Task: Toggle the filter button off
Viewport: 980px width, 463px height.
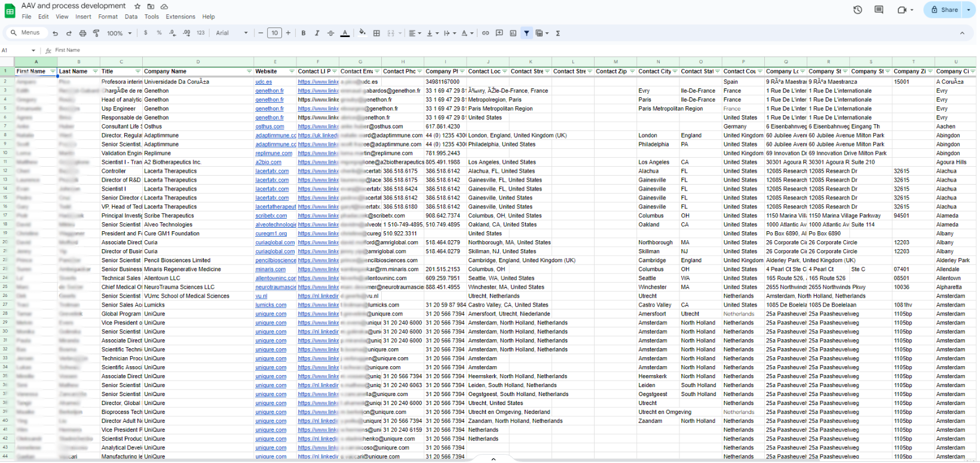Action: [x=526, y=33]
